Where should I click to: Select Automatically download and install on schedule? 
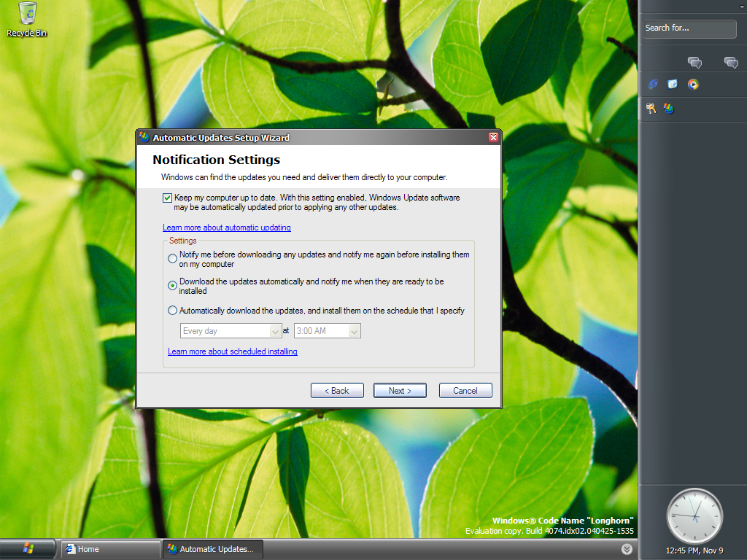tap(172, 311)
